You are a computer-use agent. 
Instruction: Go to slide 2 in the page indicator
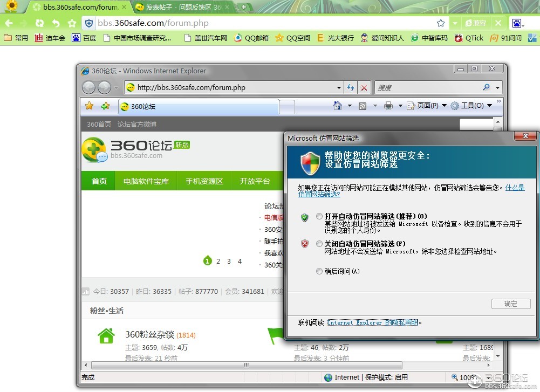coord(218,261)
